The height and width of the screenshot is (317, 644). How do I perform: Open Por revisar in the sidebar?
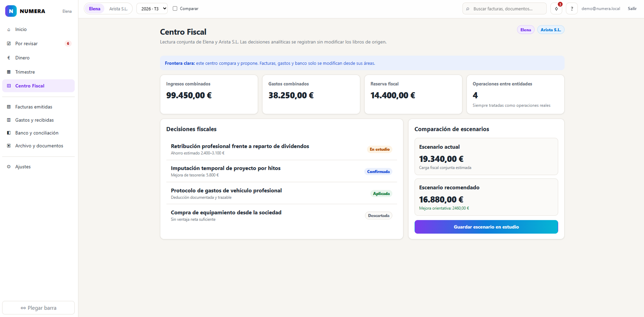38,44
